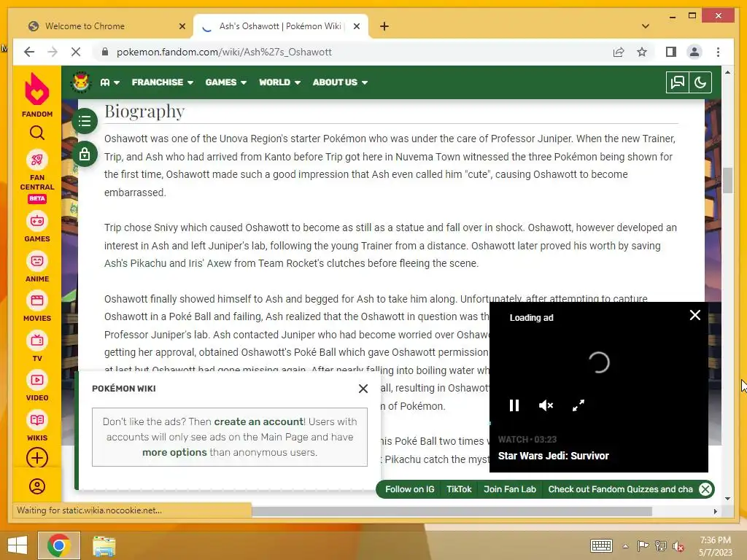Click the TikTok link
This screenshot has width=747, height=560.
pyautogui.click(x=459, y=489)
